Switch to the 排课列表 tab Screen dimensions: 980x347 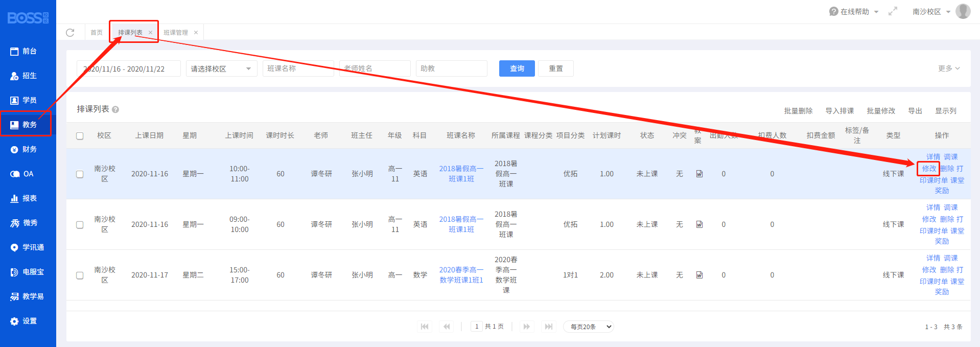(x=130, y=32)
